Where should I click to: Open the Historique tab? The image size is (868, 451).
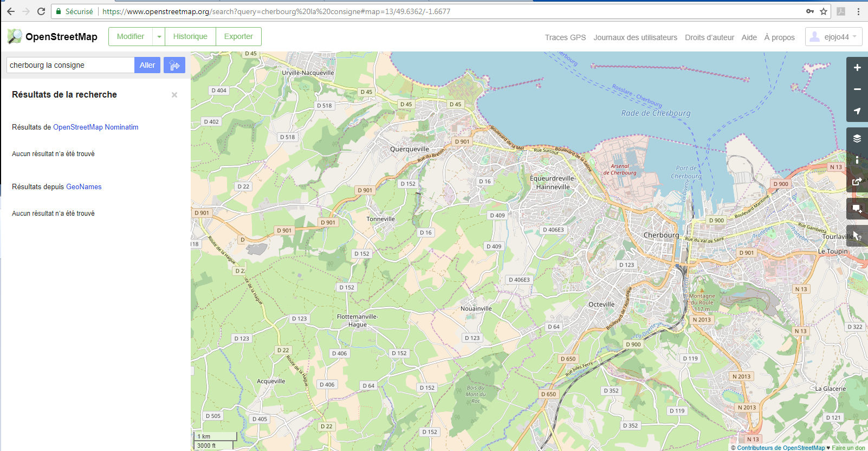pos(190,37)
